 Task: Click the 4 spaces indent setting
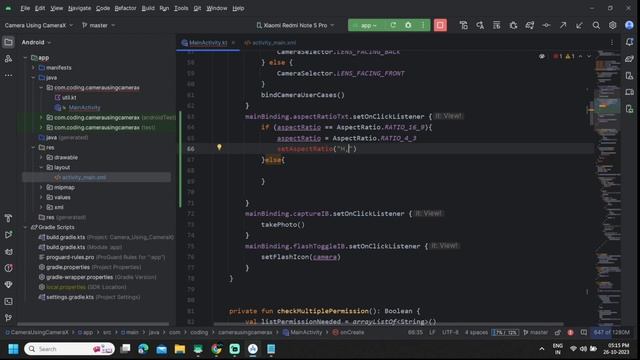(x=476, y=332)
